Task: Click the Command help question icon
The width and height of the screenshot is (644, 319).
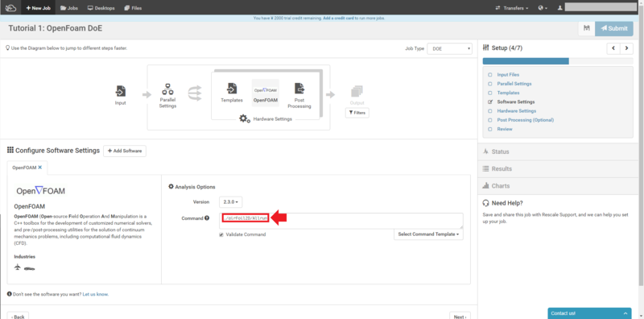Action: click(207, 218)
